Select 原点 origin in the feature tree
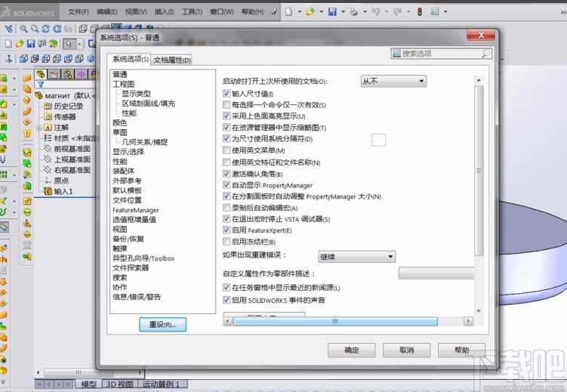The width and height of the screenshot is (567, 392). [61, 181]
